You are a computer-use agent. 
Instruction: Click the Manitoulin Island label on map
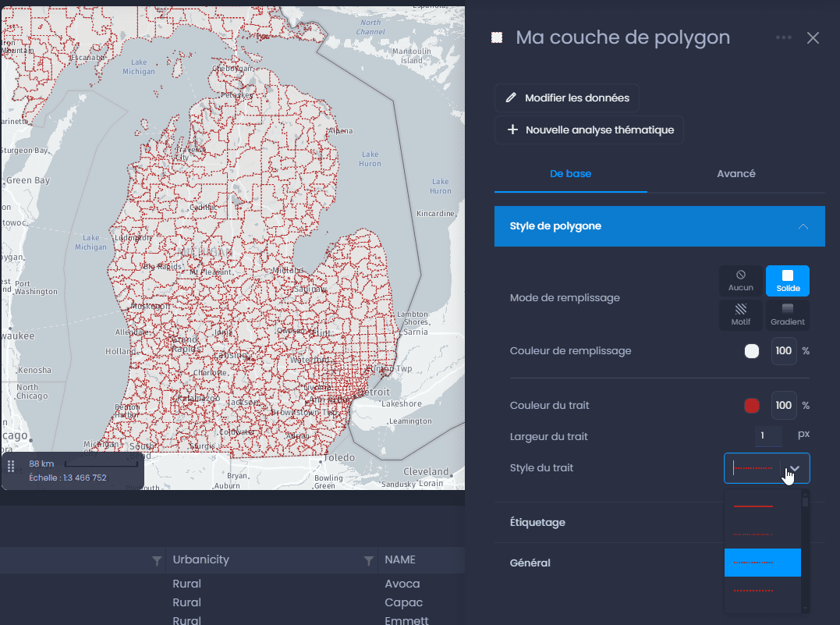[412, 55]
